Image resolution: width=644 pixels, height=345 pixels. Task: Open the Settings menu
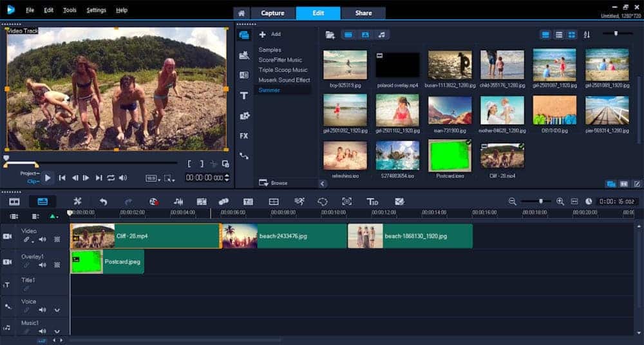(x=96, y=10)
